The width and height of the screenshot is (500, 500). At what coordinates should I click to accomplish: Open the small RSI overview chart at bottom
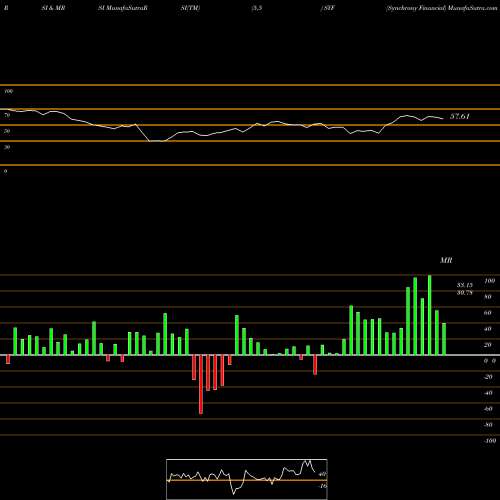tap(247, 479)
